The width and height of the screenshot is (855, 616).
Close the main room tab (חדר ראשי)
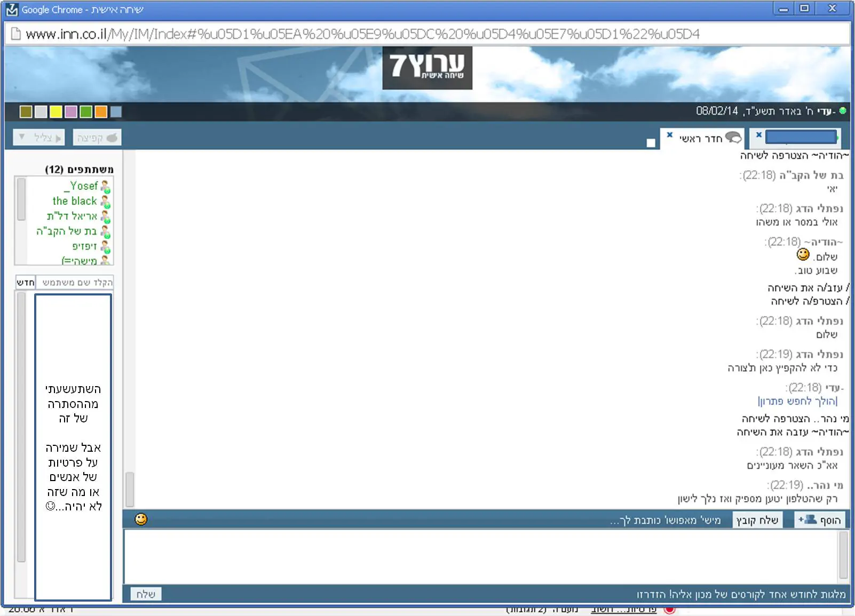point(670,135)
